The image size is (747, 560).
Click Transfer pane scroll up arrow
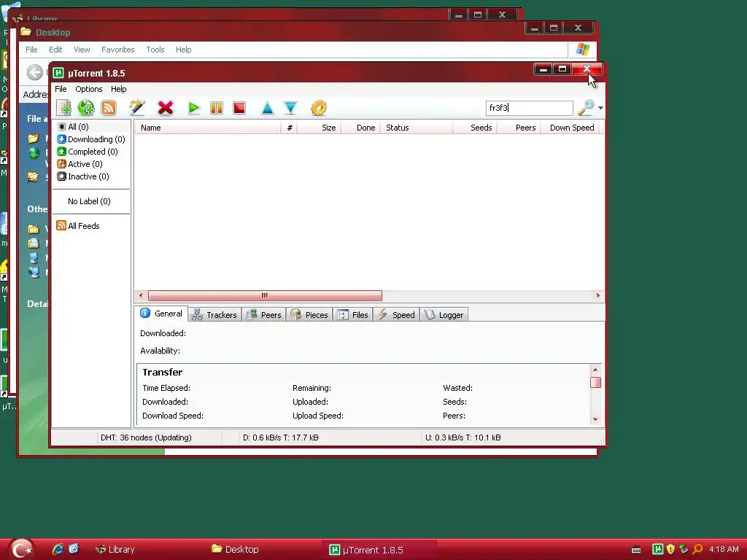595,370
